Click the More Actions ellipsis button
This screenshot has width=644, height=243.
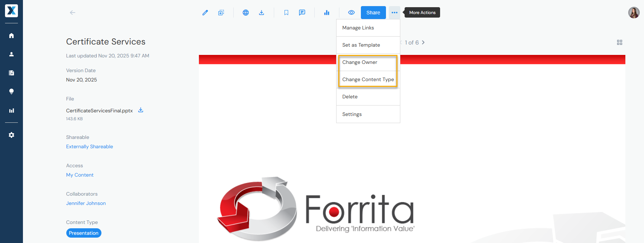pos(395,13)
